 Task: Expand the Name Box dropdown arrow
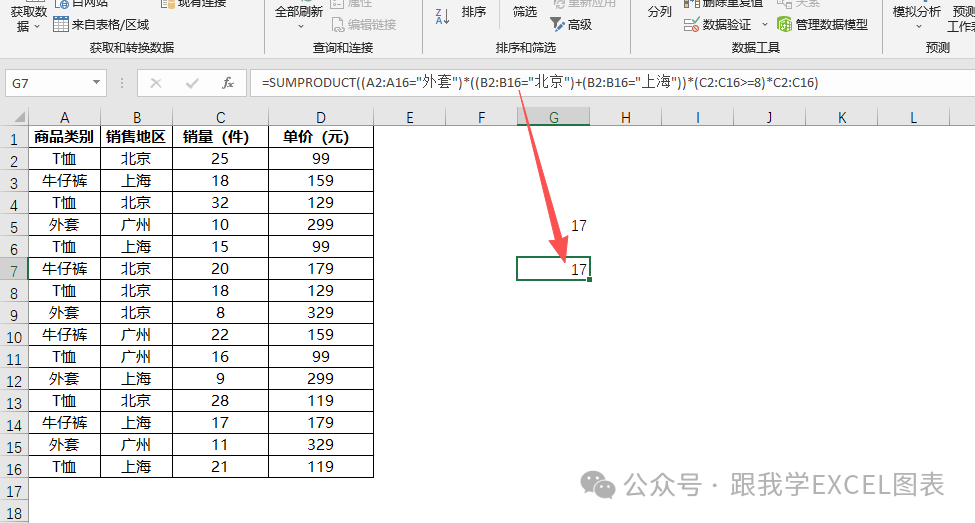96,82
